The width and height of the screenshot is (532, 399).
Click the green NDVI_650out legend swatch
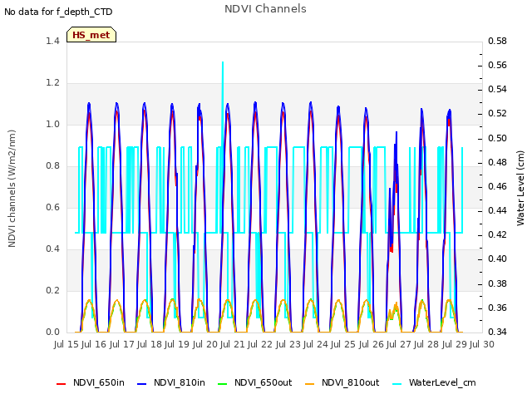[222, 384]
